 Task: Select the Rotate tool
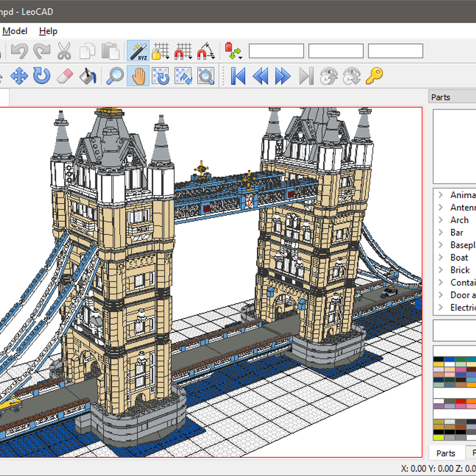[42, 76]
